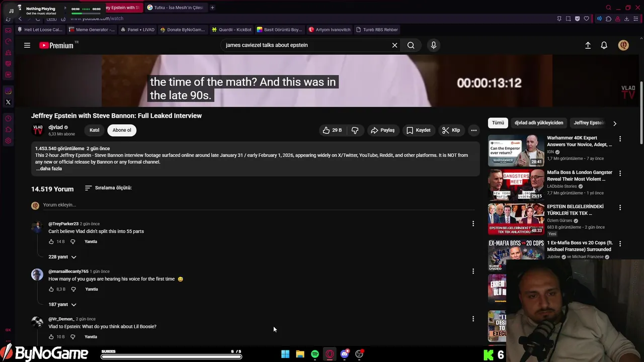Add page to bookmarks heart icon
644x362 pixels.
(586, 19)
